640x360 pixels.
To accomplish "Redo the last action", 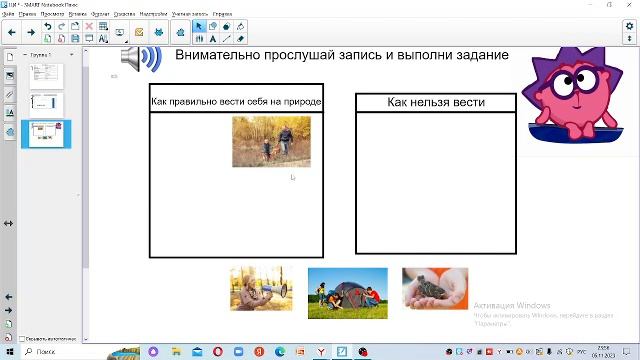I will (x=62, y=26).
